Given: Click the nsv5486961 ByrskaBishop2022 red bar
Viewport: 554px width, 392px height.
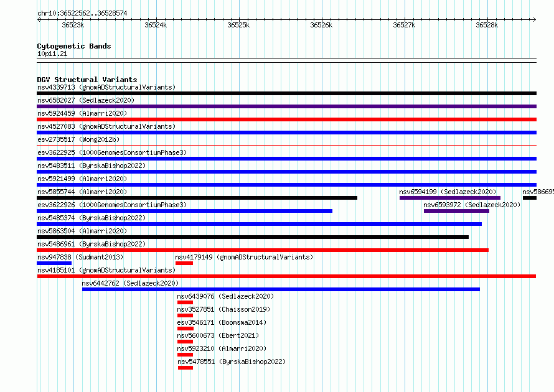Looking at the screenshot, I should tap(263, 250).
